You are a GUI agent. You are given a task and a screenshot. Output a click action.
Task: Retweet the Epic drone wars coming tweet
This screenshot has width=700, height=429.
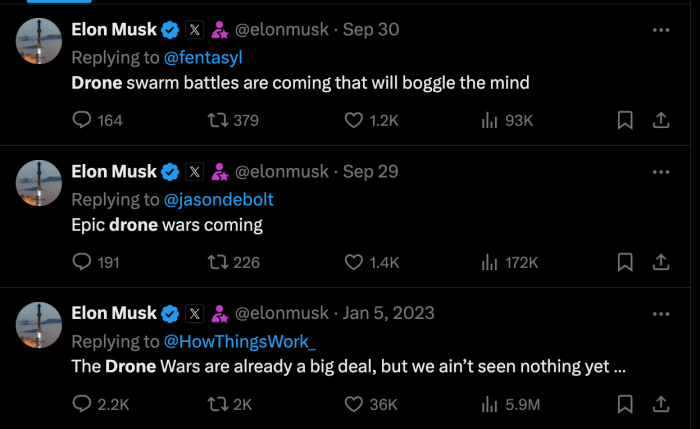(x=217, y=262)
